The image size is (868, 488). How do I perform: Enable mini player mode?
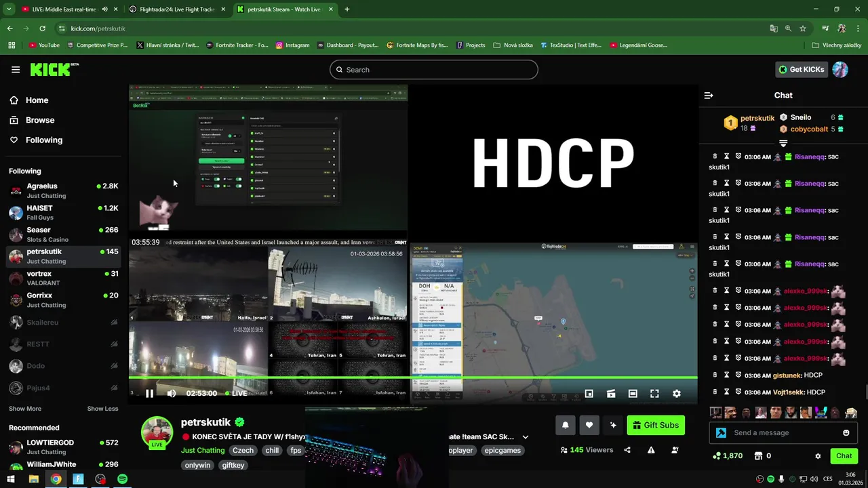point(589,393)
